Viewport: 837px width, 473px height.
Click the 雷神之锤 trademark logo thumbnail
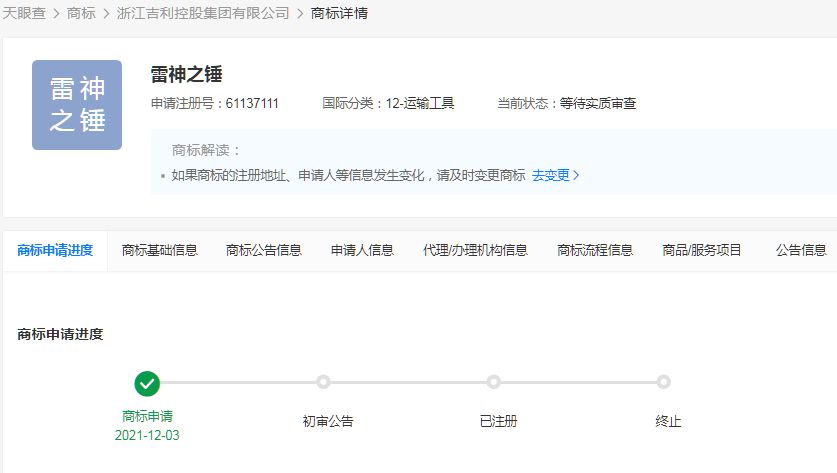coord(77,105)
